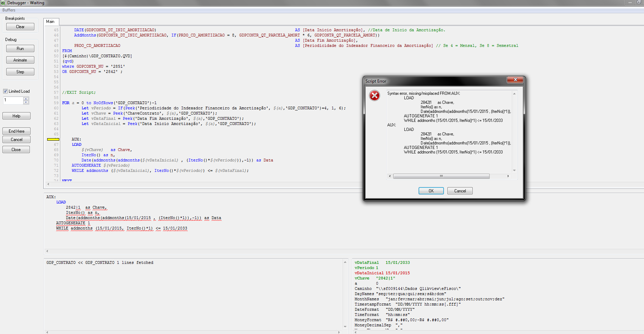644x334 pixels.
Task: Click the MonthNames variable row
Action: pos(429,299)
